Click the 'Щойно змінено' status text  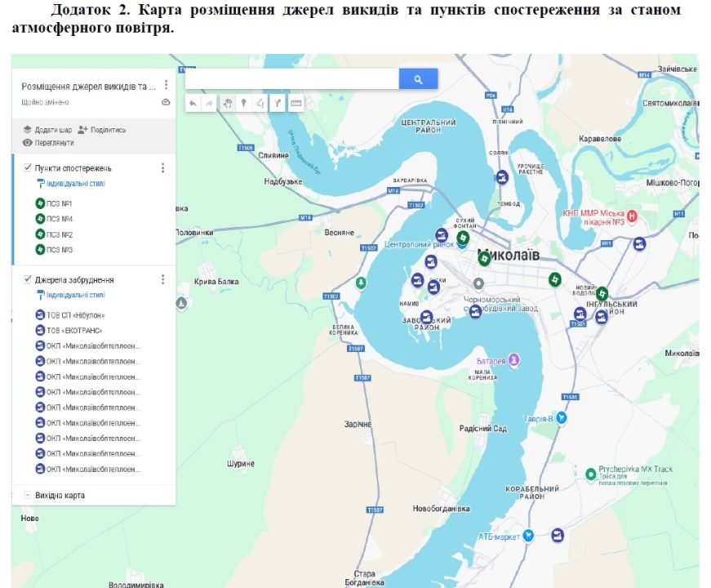click(46, 102)
